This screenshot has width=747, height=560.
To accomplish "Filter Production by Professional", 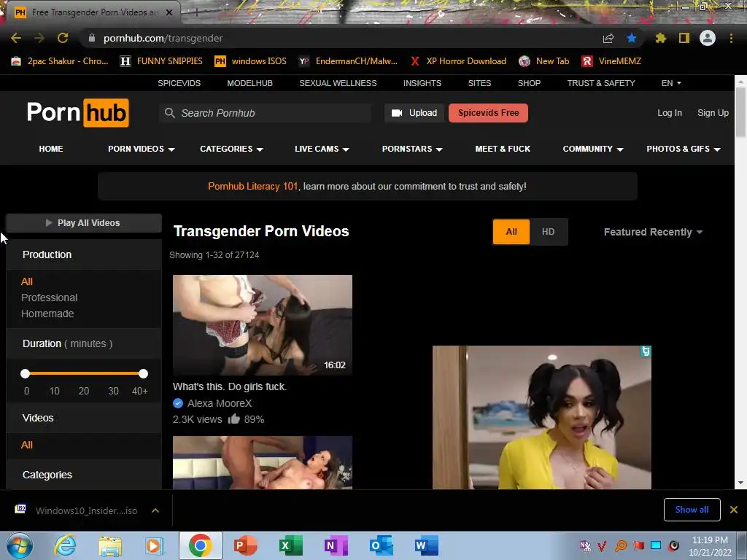I will 49,297.
